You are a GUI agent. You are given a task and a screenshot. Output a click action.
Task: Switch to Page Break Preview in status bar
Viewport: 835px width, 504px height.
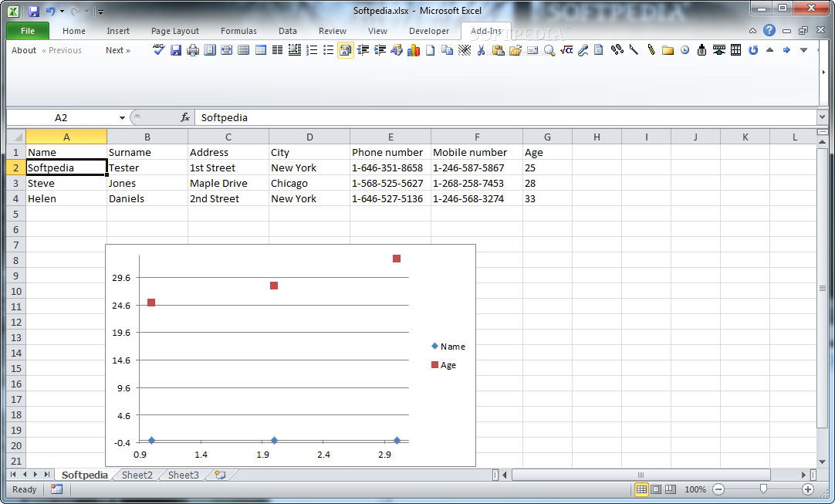(x=671, y=489)
